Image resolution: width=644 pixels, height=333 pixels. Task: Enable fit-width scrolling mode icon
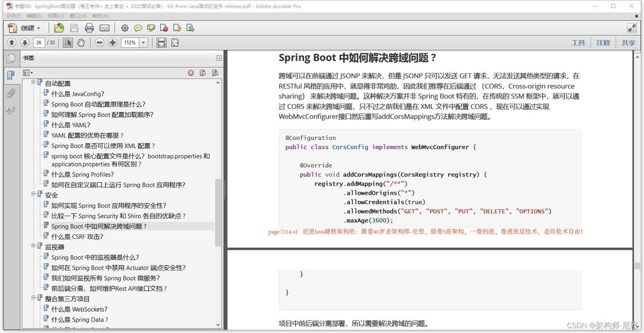[162, 43]
